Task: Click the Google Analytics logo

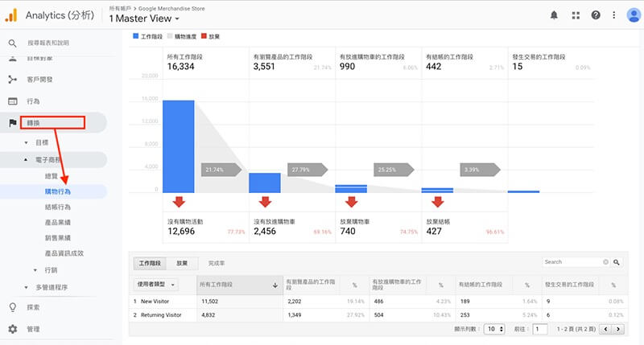Action: (11, 15)
